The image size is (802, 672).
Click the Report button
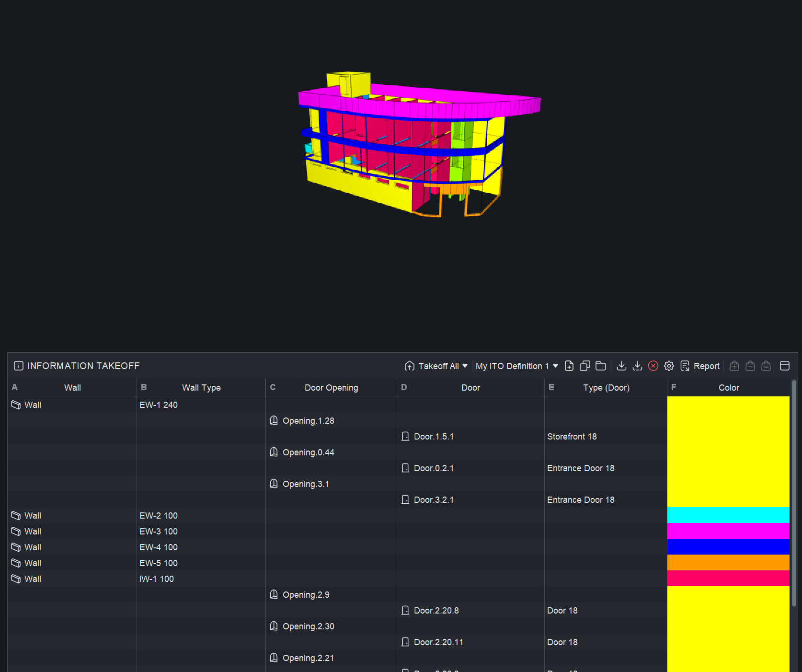pos(700,366)
